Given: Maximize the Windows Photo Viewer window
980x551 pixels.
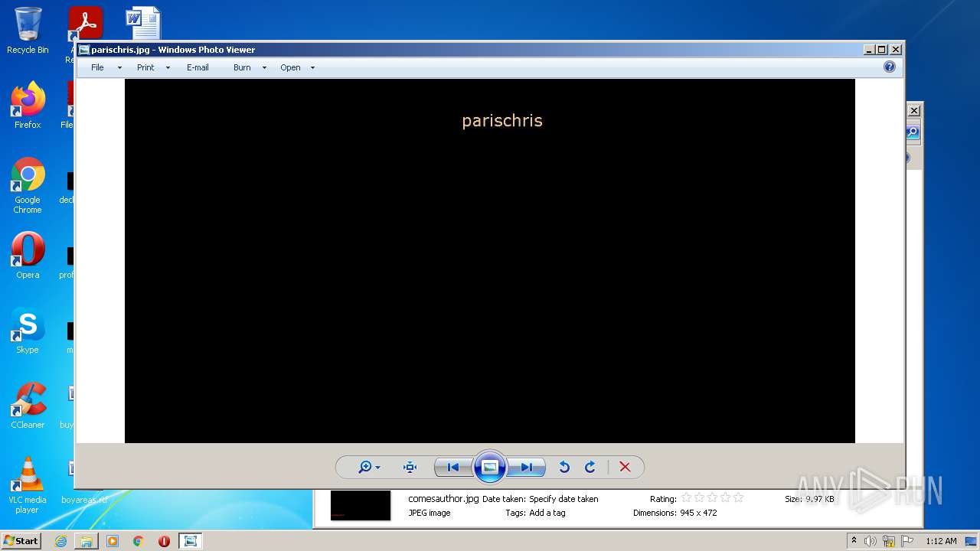Looking at the screenshot, I should (x=882, y=50).
